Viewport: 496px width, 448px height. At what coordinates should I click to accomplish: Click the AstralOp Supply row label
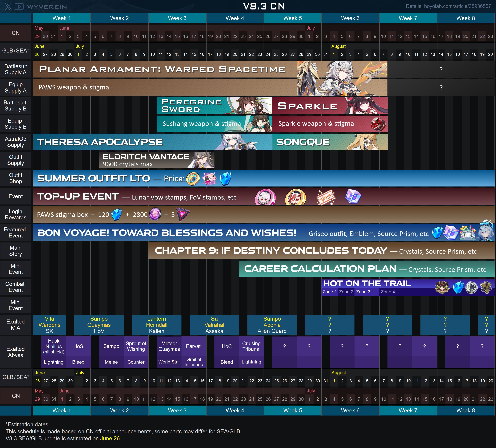[x=16, y=142]
